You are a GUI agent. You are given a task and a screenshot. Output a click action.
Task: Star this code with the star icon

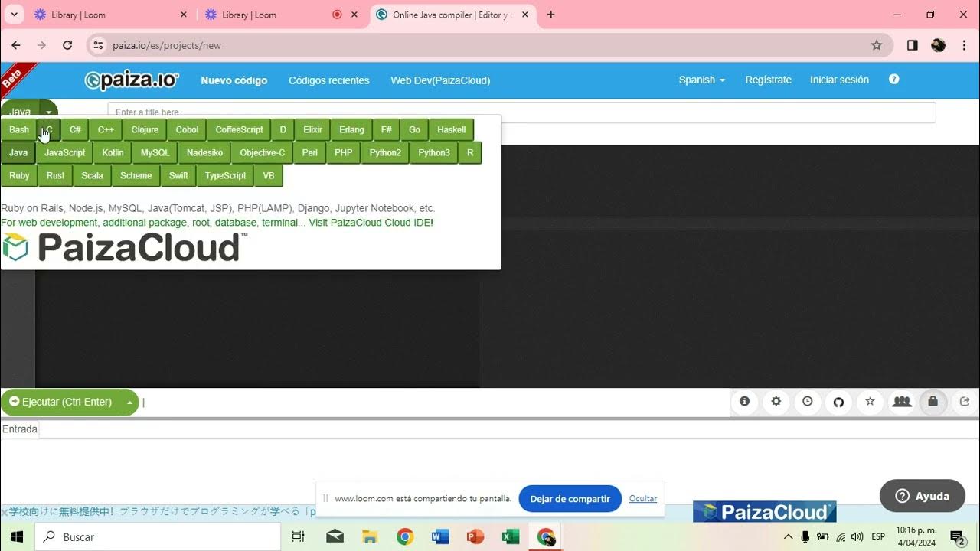coord(870,402)
